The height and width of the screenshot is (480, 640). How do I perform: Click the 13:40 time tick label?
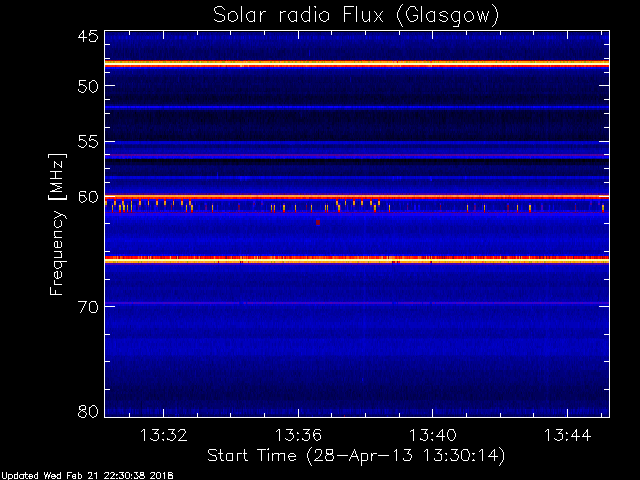tap(433, 435)
